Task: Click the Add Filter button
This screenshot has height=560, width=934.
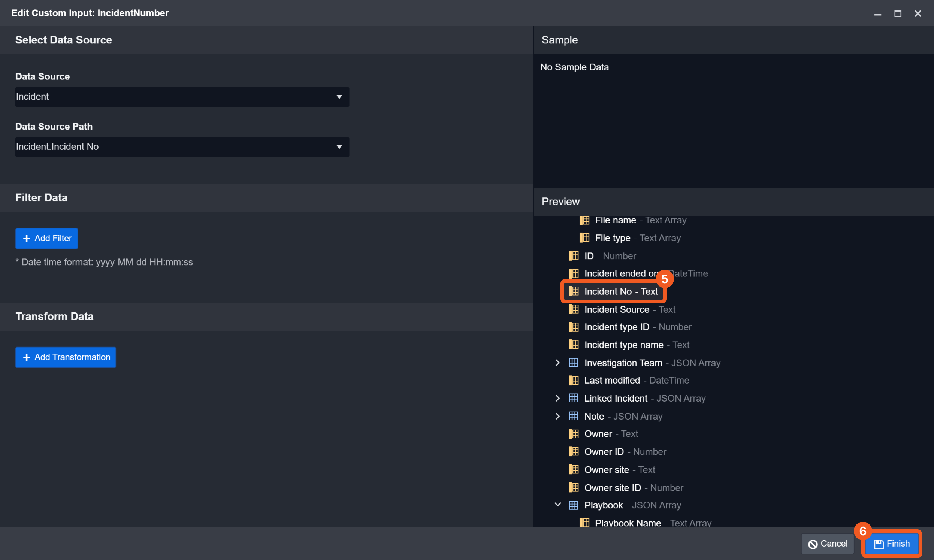Action: tap(47, 239)
